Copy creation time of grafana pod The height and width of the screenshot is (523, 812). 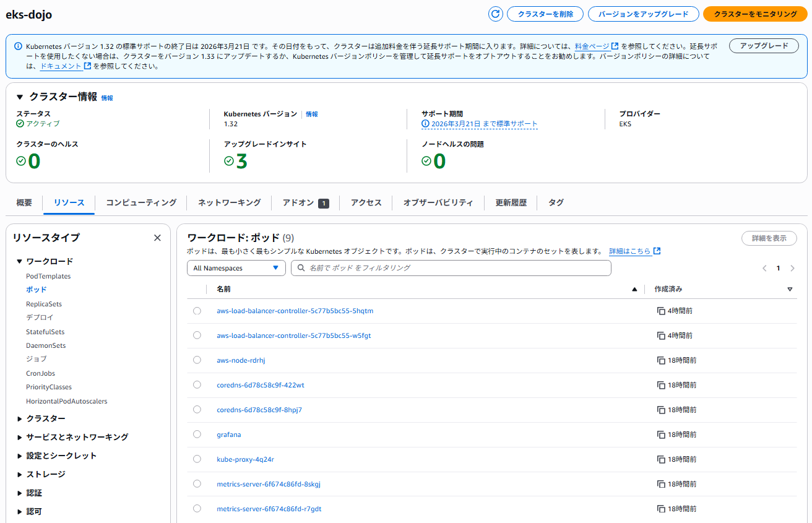tap(661, 434)
